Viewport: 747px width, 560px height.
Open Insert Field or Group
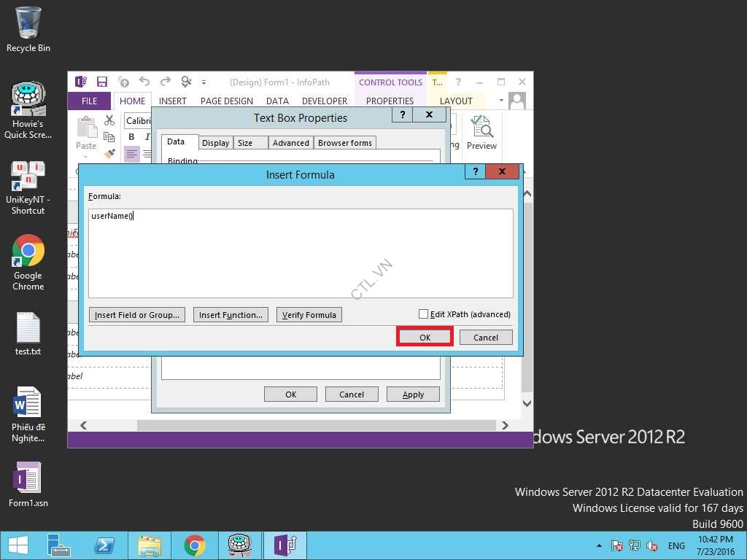pyautogui.click(x=137, y=315)
